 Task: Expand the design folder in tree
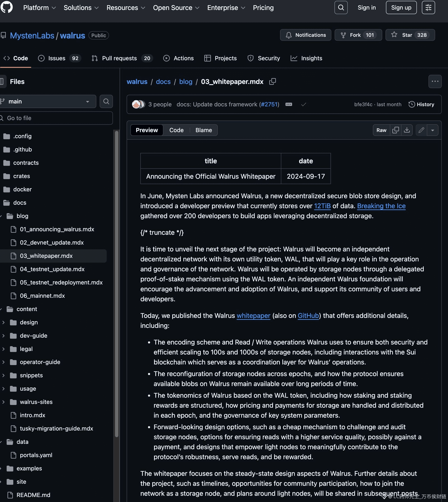coord(4,322)
